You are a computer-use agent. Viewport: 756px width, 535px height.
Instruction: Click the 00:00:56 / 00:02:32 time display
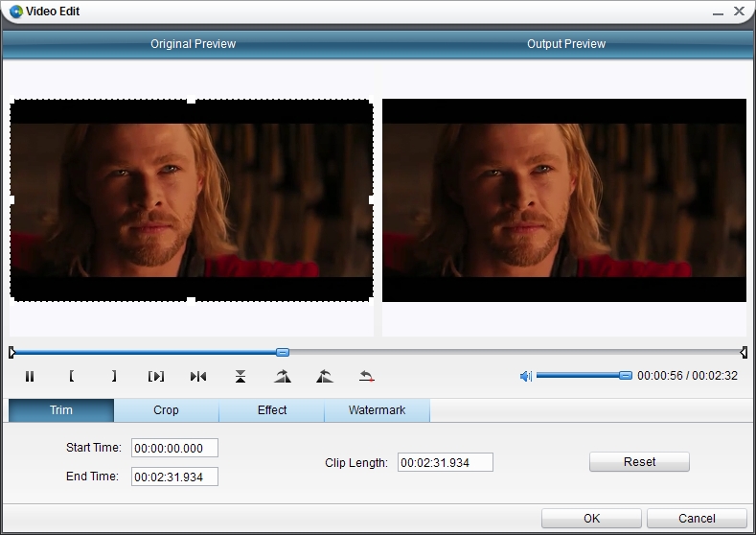pyautogui.click(x=688, y=375)
